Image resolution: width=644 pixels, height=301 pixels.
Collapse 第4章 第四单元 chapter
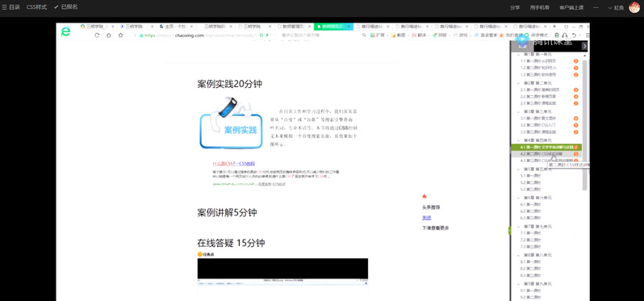point(518,140)
